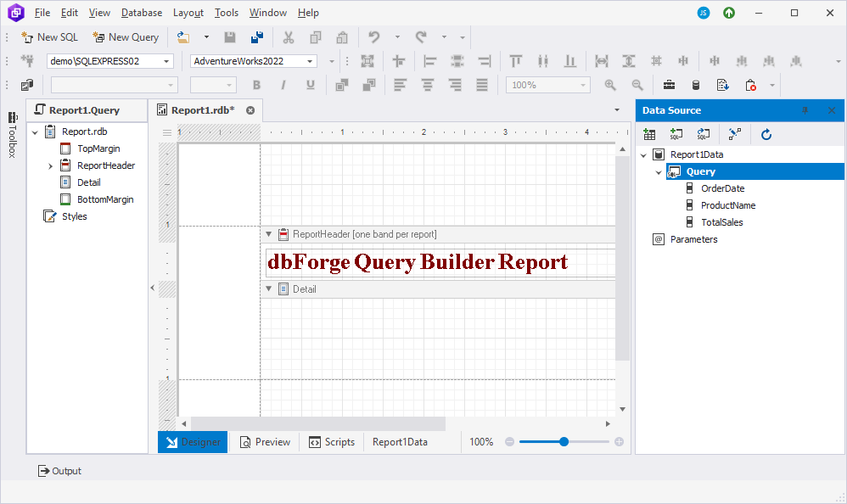
Task: Open file with the folder icon
Action: tap(183, 37)
